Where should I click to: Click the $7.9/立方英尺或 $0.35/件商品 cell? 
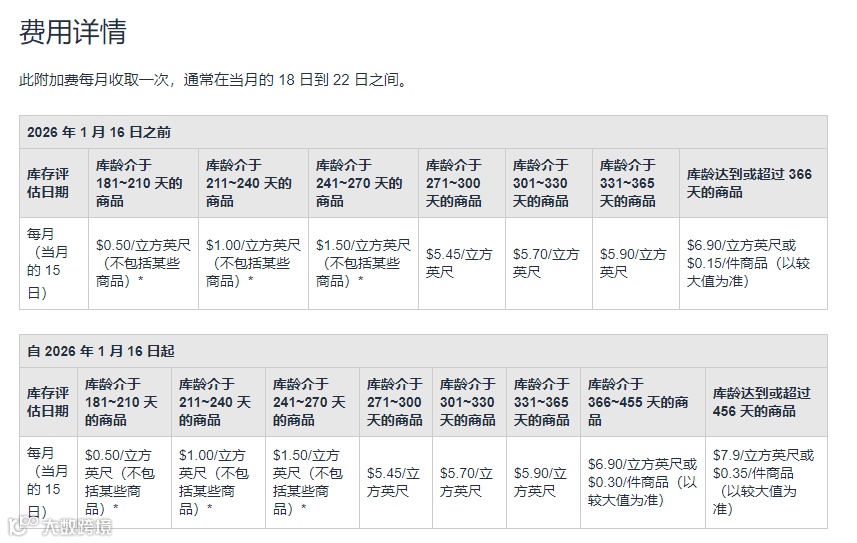[766, 482]
